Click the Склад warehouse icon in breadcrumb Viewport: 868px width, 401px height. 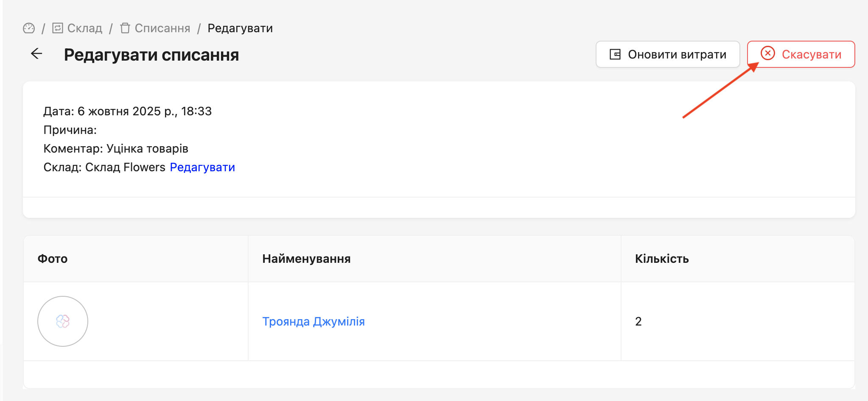pyautogui.click(x=57, y=28)
